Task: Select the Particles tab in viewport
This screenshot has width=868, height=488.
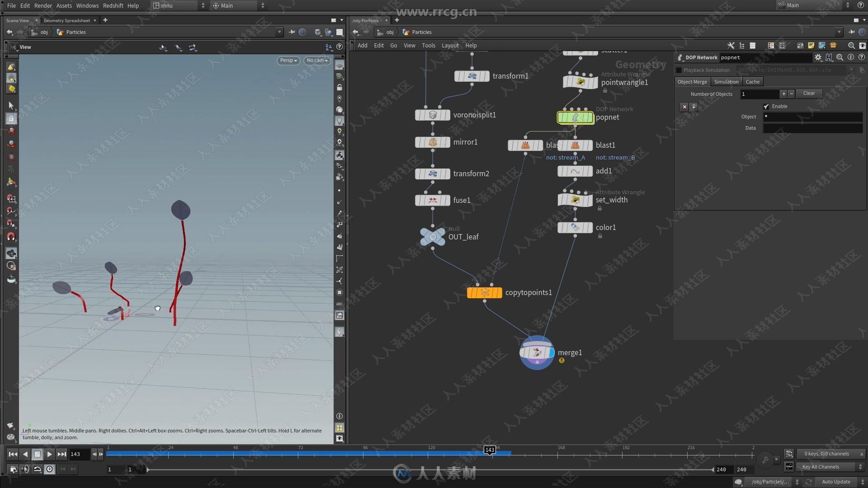Action: [x=75, y=32]
